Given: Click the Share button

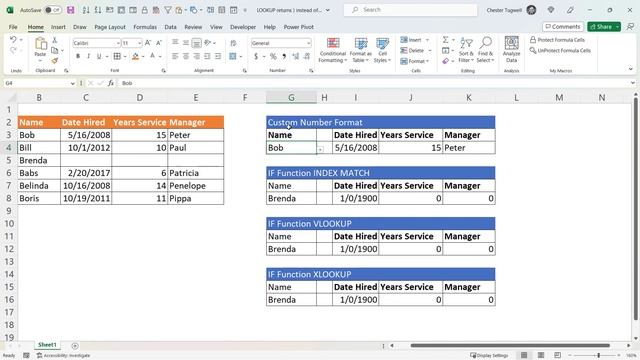Looking at the screenshot, I should click(601, 27).
